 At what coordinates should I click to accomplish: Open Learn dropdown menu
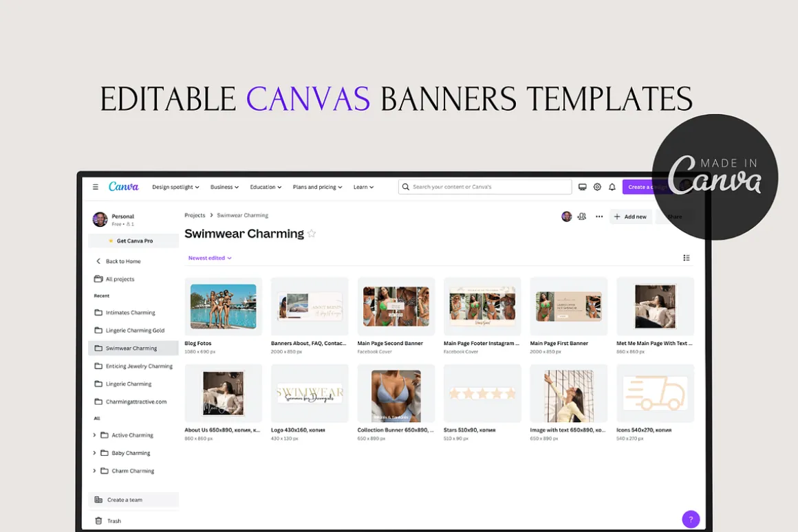363,187
